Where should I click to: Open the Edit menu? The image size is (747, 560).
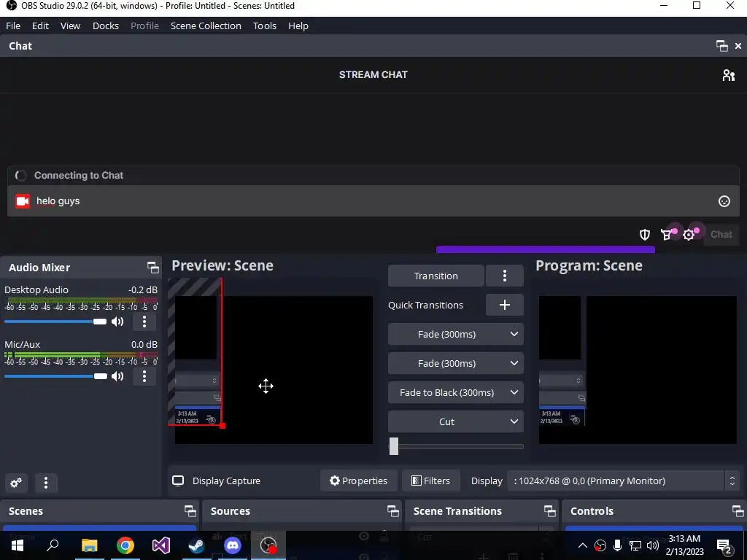click(x=41, y=26)
